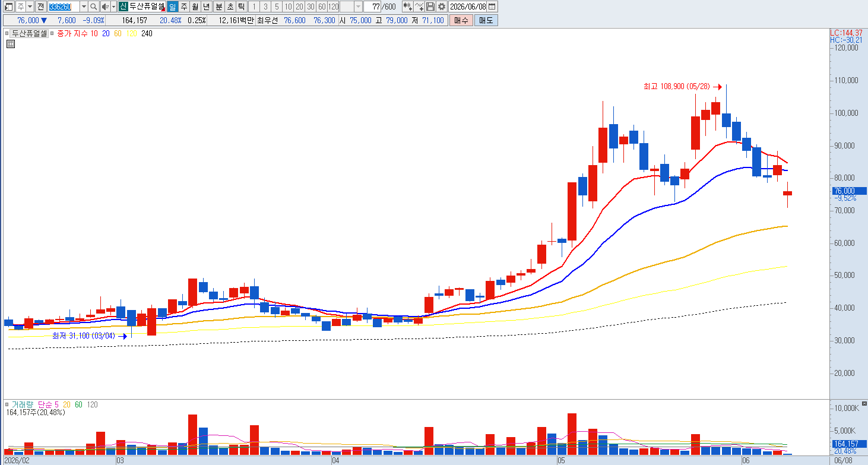Click the grid table icon below the stock name
The image size is (868, 465).
tap(10, 43)
